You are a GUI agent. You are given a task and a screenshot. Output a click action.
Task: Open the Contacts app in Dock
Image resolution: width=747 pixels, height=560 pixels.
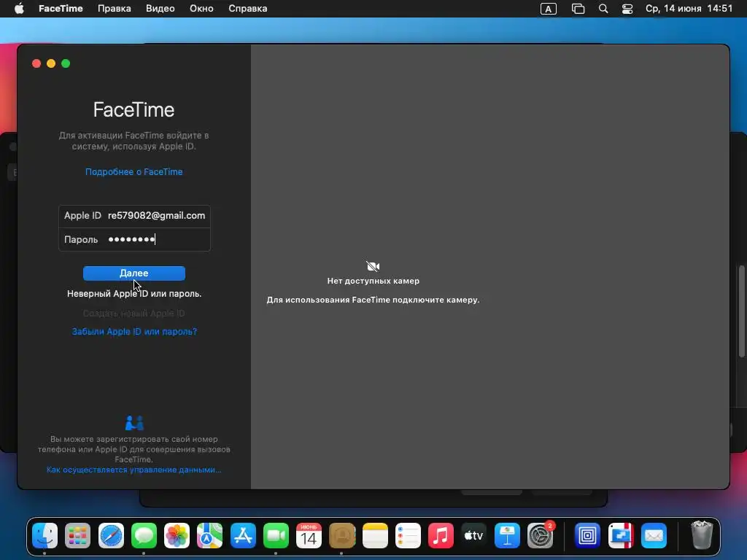click(x=342, y=535)
